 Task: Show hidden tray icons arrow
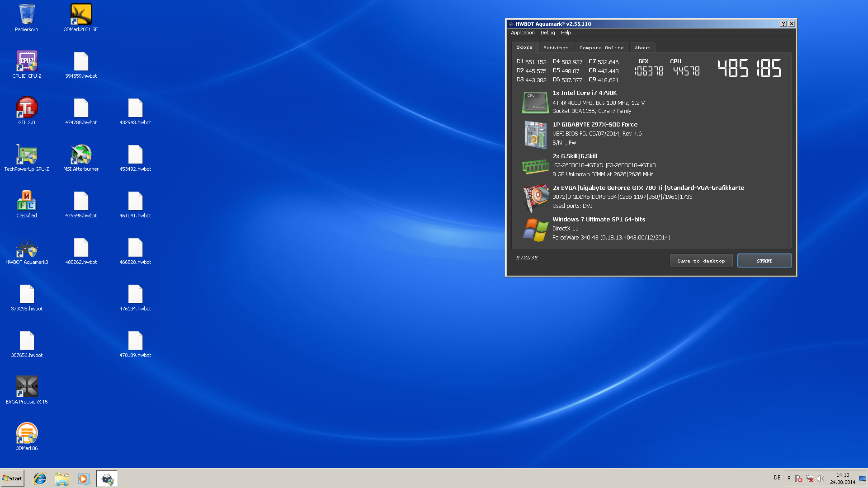[789, 478]
